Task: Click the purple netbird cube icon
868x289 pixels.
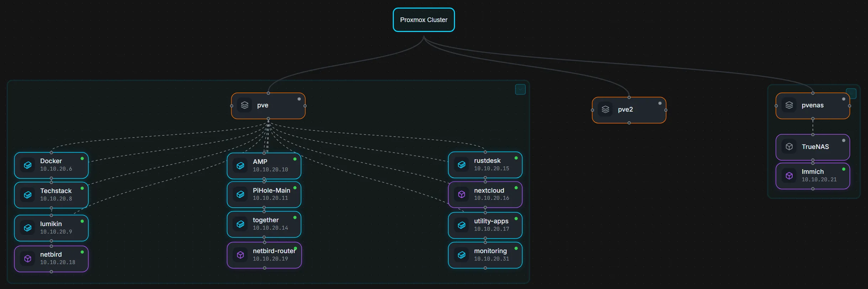Action: coord(28,258)
